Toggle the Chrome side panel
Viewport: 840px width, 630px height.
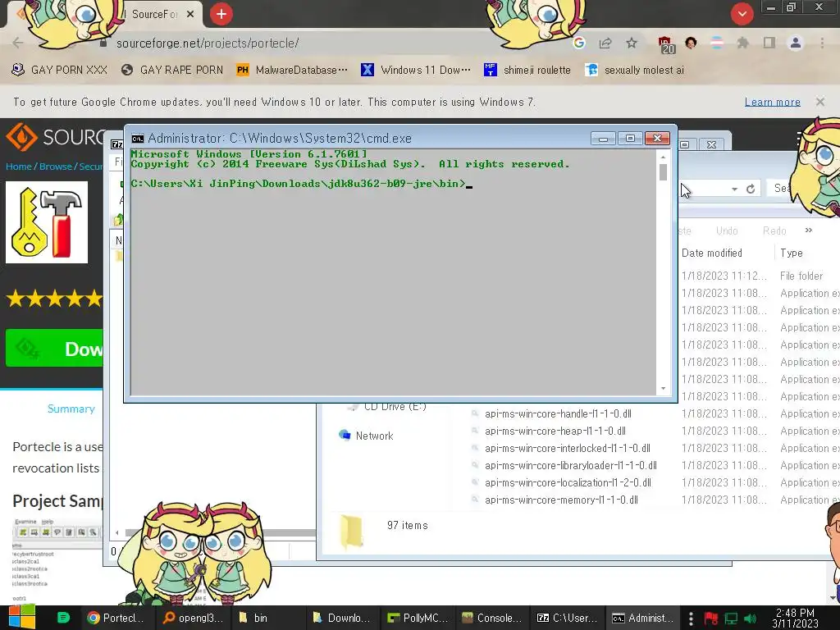click(x=769, y=43)
